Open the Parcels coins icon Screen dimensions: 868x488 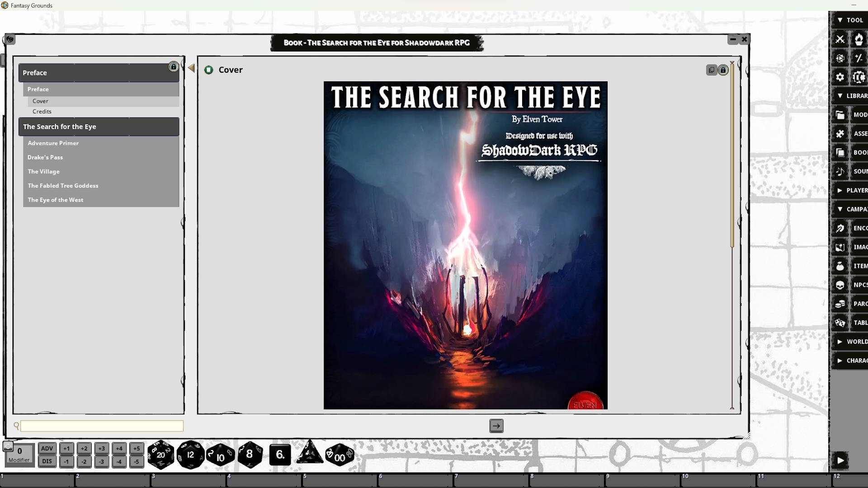coord(840,304)
